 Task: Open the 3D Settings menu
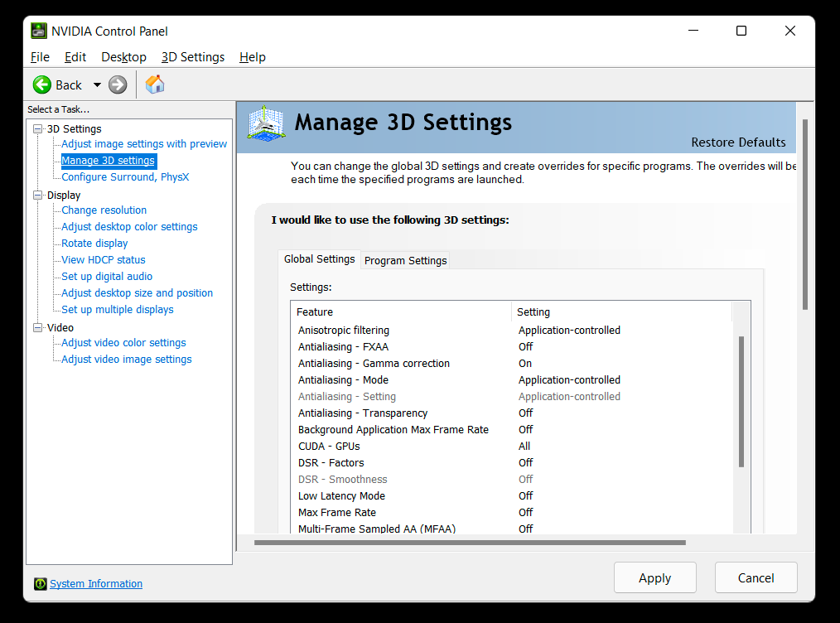(193, 57)
